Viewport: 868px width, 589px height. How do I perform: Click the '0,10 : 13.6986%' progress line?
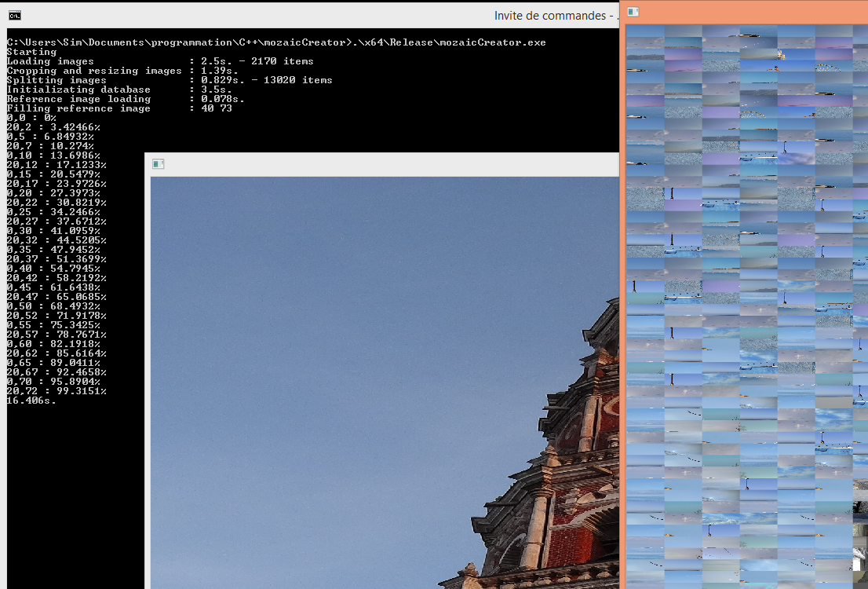click(x=53, y=155)
